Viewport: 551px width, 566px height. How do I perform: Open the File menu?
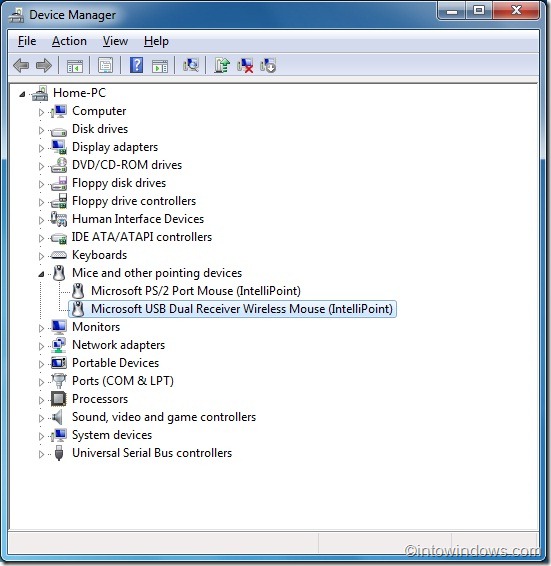pyautogui.click(x=27, y=41)
